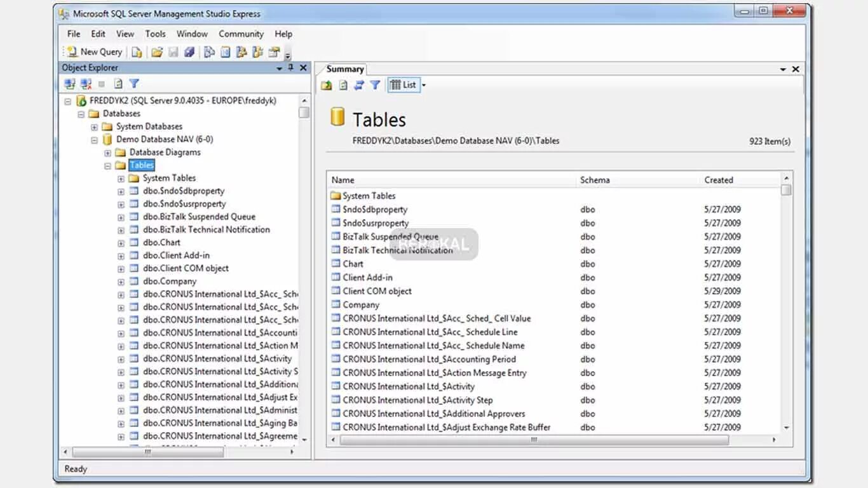The image size is (868, 488).
Task: Click the Up folder icon in Summary toolbar
Action: (327, 85)
